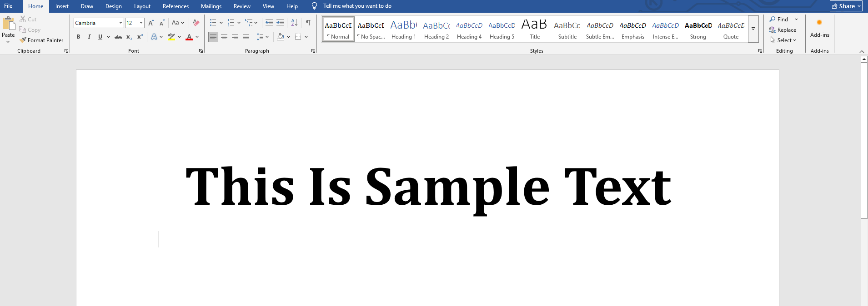Screen dimensions: 868x306
Task: Click the Format Painter brush icon
Action: pyautogui.click(x=23, y=40)
